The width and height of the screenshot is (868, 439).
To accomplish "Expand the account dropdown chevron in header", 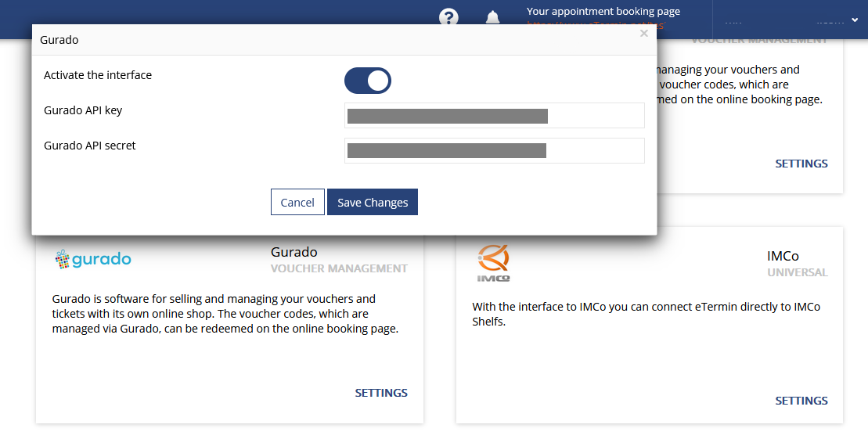I will point(855,20).
